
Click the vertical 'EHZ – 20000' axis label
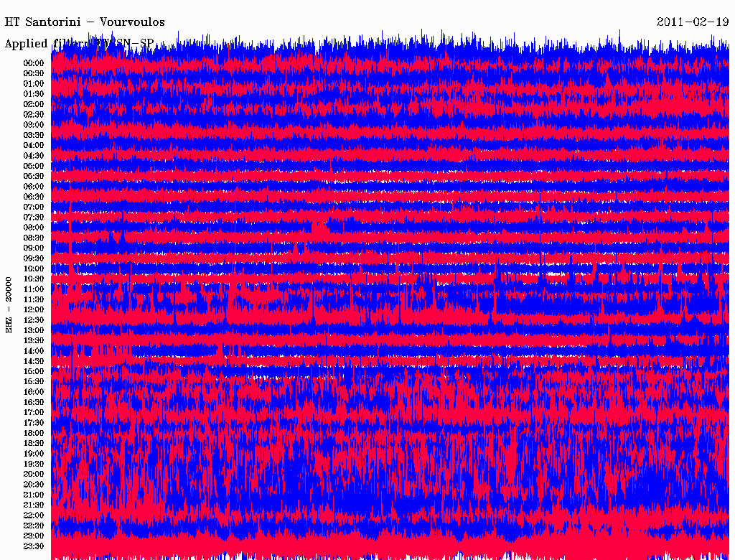[x=9, y=305]
